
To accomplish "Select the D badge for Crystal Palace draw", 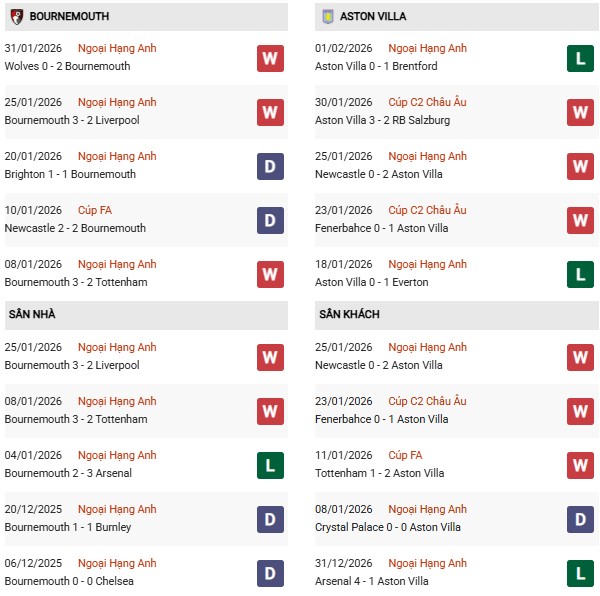I will tap(580, 519).
